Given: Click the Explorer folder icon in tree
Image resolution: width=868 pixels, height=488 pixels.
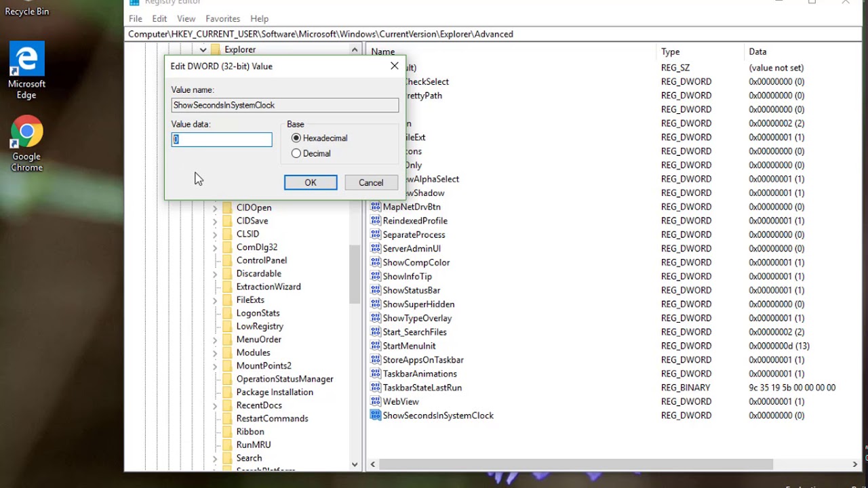Looking at the screenshot, I should pyautogui.click(x=216, y=49).
